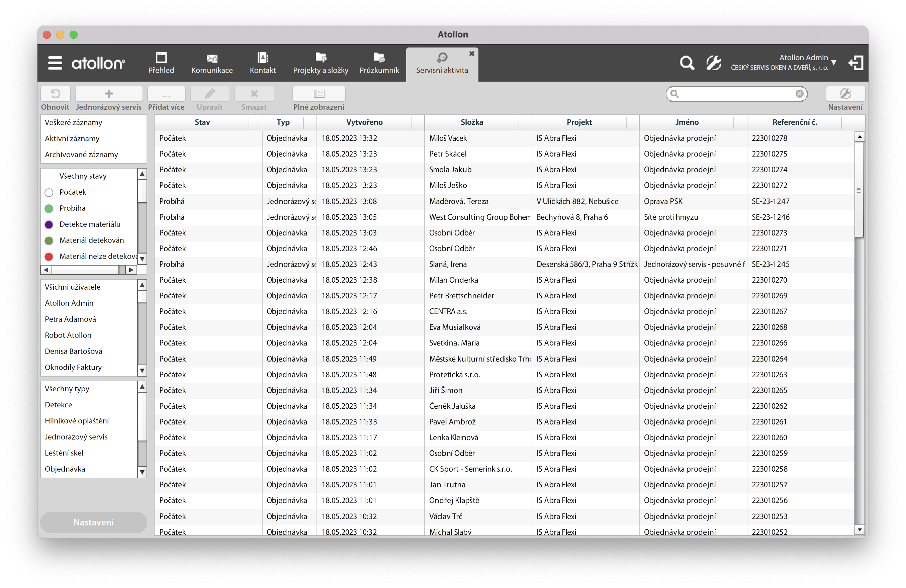The height and width of the screenshot is (588, 906).
Task: Open Nastavení wrench in toolbar
Action: (845, 94)
